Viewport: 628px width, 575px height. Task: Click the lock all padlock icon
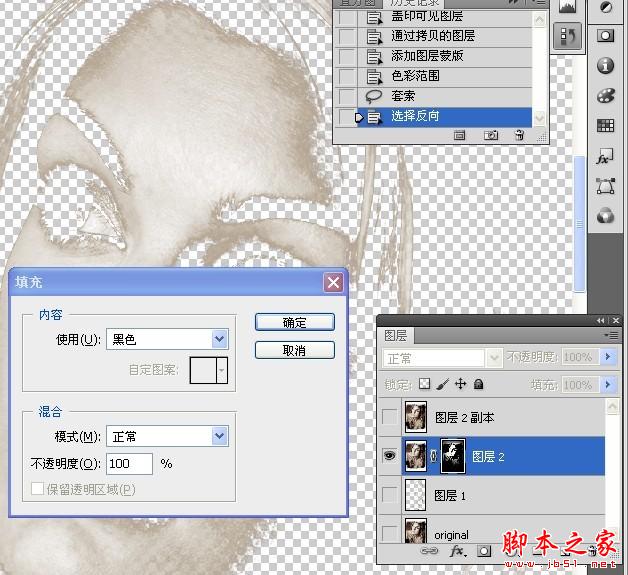(478, 384)
